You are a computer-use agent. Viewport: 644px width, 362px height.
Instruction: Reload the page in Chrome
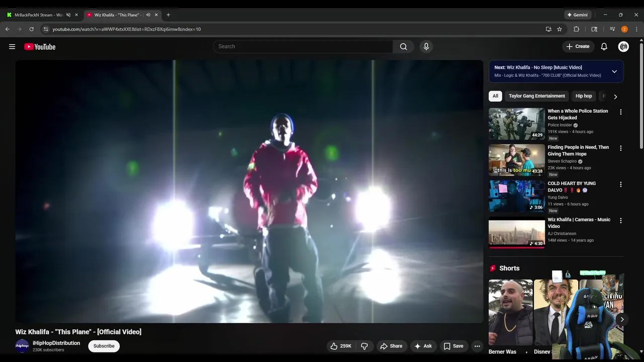pyautogui.click(x=31, y=29)
